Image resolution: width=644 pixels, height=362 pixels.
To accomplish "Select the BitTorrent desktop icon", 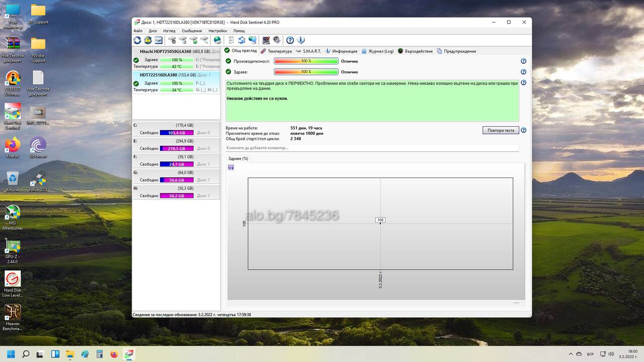I will coord(38,147).
